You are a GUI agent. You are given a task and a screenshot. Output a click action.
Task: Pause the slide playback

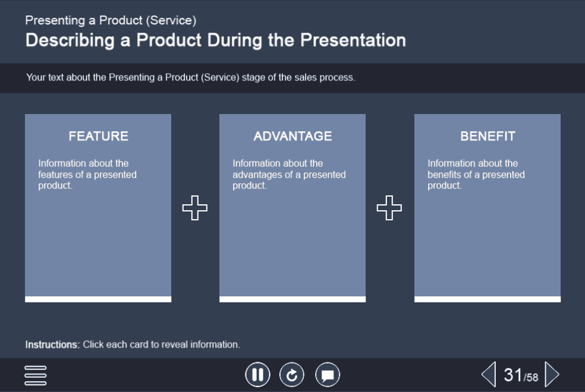(x=257, y=375)
